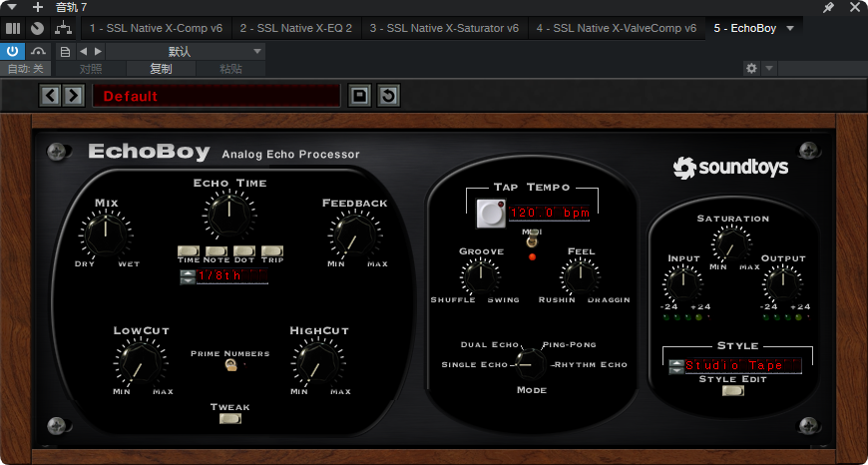Tap the white Tap Tempo button

[x=491, y=214]
